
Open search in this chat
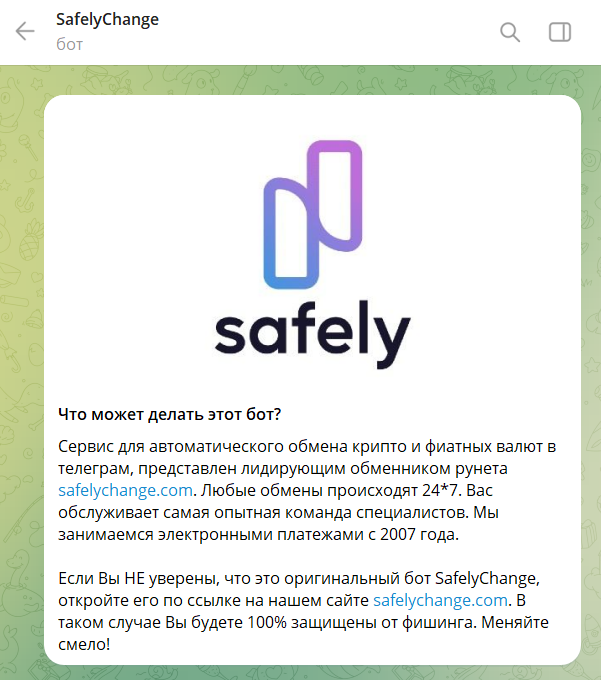[510, 32]
